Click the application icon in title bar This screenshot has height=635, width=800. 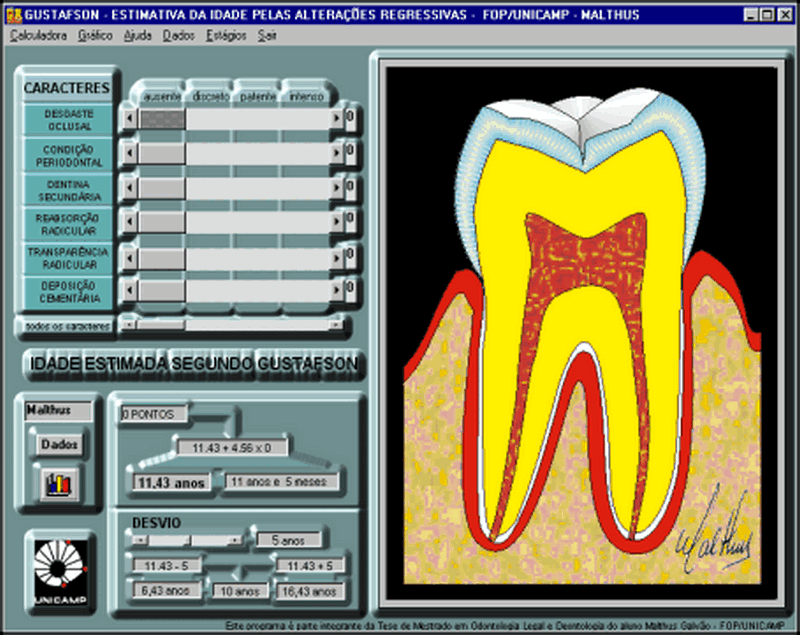click(x=14, y=15)
